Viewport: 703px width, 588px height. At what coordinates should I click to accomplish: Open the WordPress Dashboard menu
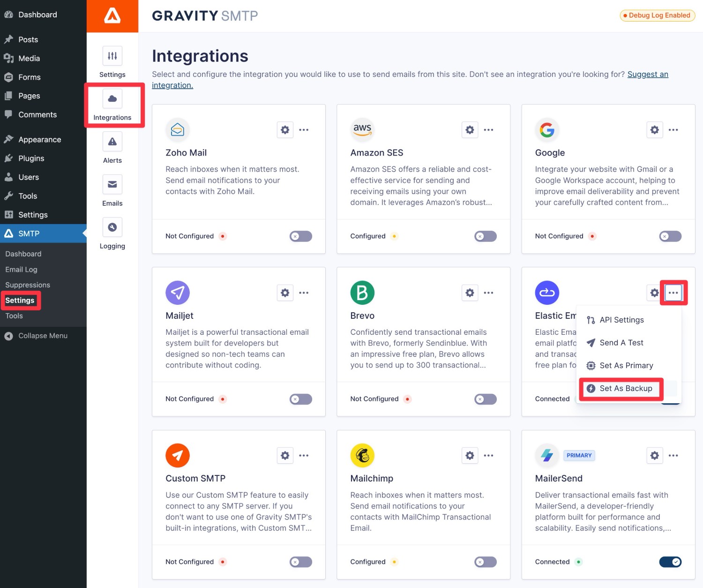(43, 15)
